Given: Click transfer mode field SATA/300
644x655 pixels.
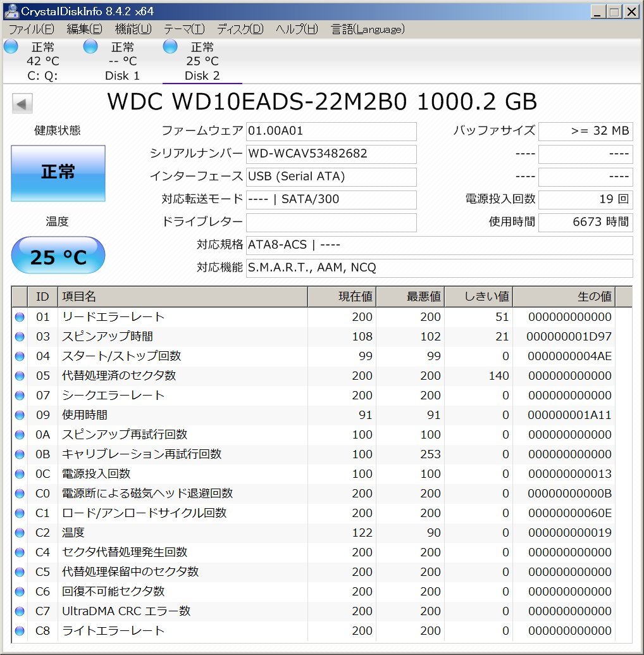Looking at the screenshot, I should [x=331, y=200].
